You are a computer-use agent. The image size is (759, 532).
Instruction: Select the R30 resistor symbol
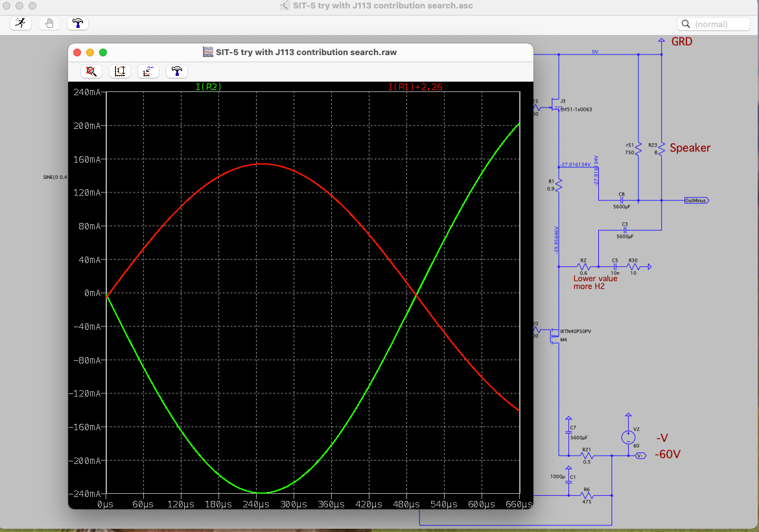[633, 266]
